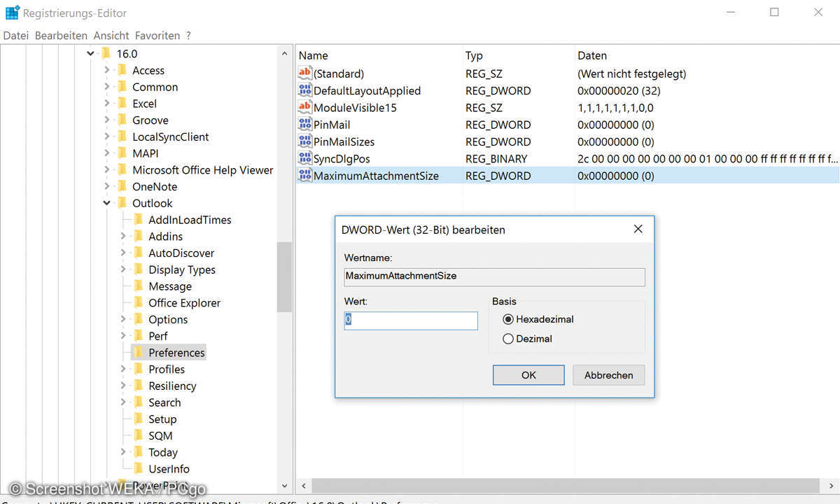
Task: Click the values pane scroll-left arrow
Action: pos(303,485)
